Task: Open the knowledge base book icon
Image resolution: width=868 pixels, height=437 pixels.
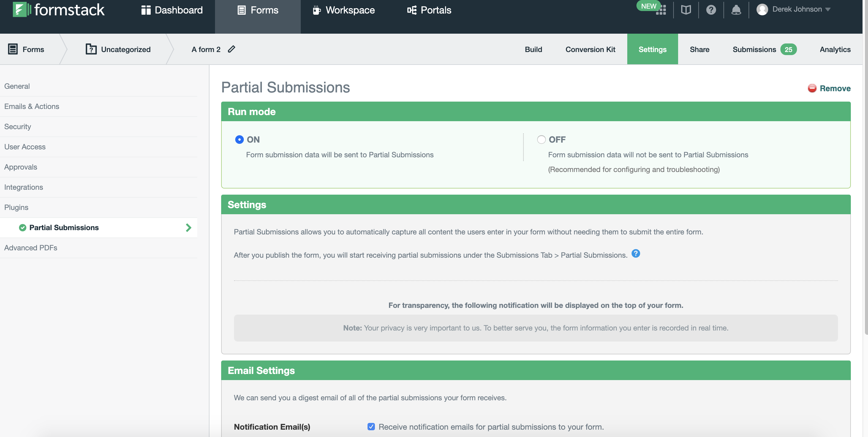Action: (x=686, y=10)
